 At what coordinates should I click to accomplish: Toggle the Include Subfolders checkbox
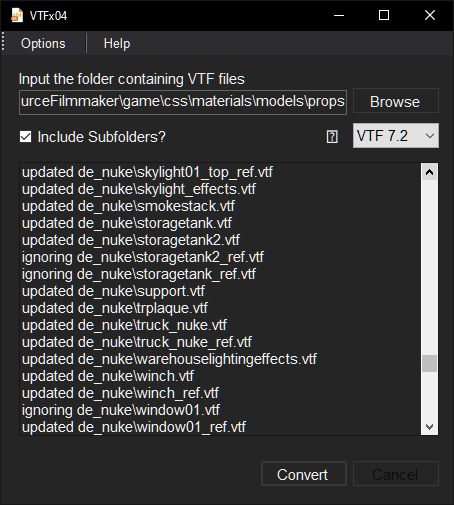pyautogui.click(x=25, y=137)
